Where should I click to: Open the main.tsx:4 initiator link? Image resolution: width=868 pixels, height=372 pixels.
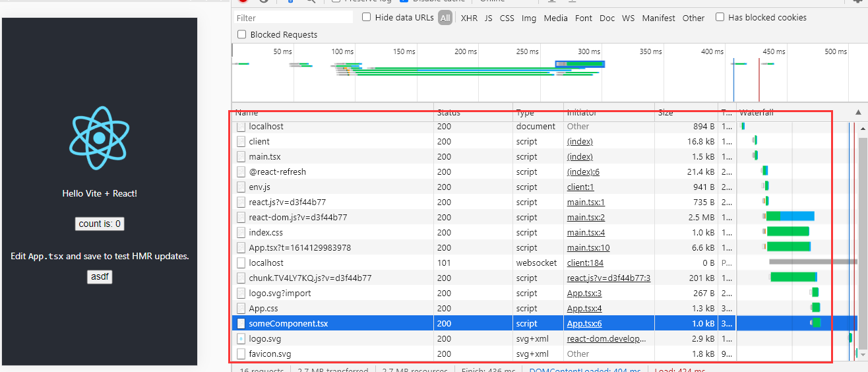pos(586,232)
